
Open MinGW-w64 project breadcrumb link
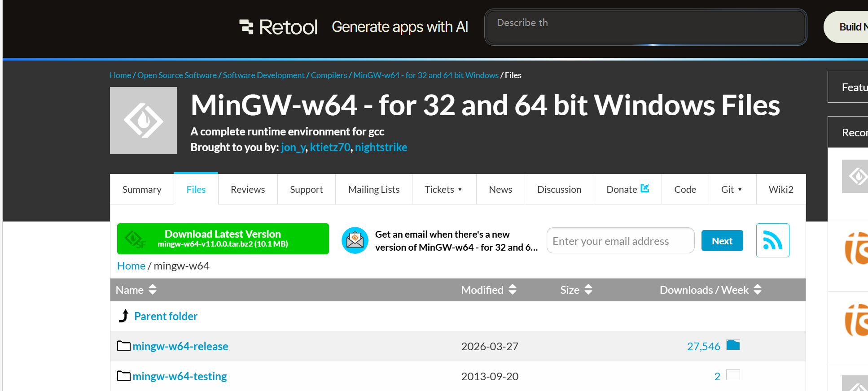pos(426,75)
